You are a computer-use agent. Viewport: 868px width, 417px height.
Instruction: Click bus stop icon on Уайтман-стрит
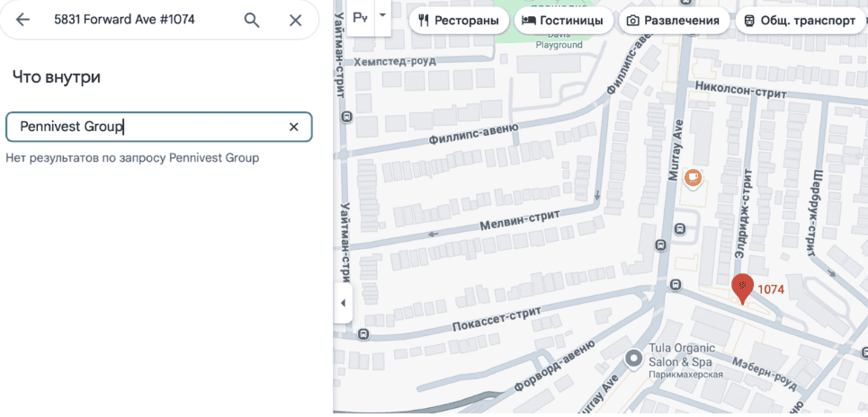point(348,117)
